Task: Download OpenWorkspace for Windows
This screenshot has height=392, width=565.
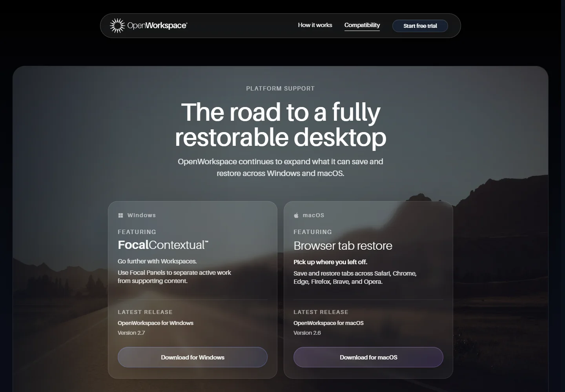Action: (x=193, y=357)
